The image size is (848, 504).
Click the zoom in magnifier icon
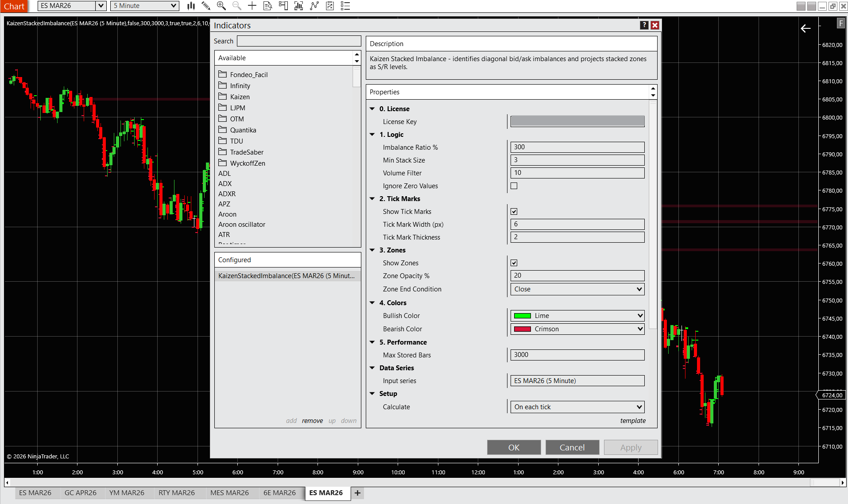[x=221, y=6]
